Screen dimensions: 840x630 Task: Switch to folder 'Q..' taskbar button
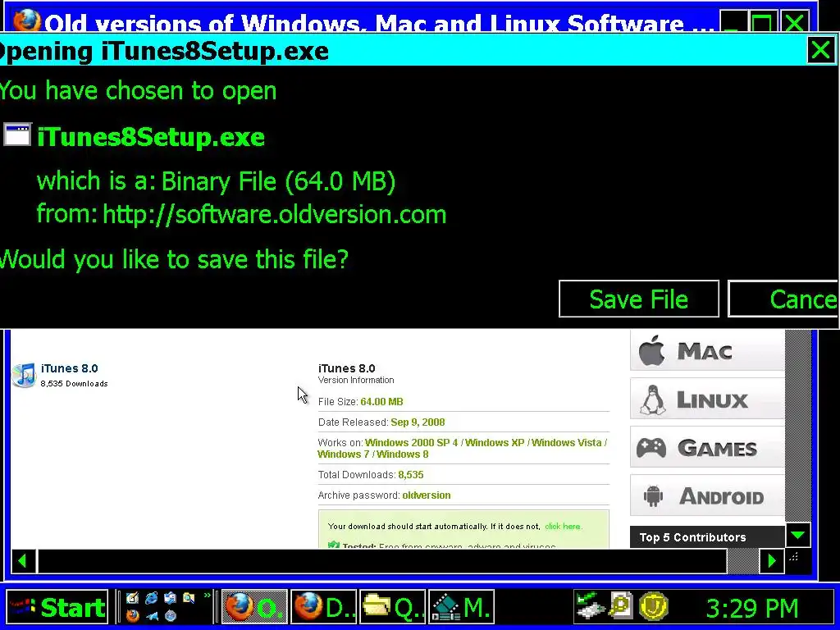click(393, 608)
